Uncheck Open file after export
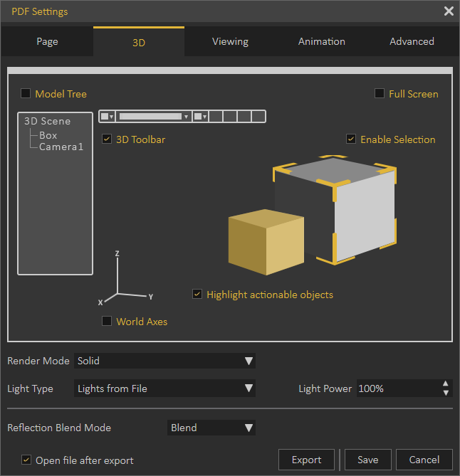Image resolution: width=460 pixels, height=476 pixels. click(26, 460)
